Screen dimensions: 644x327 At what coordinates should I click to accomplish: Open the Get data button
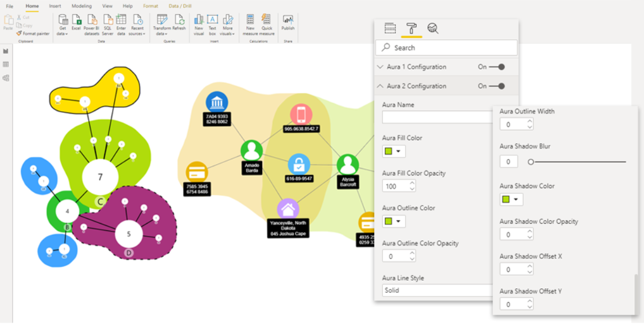[63, 25]
